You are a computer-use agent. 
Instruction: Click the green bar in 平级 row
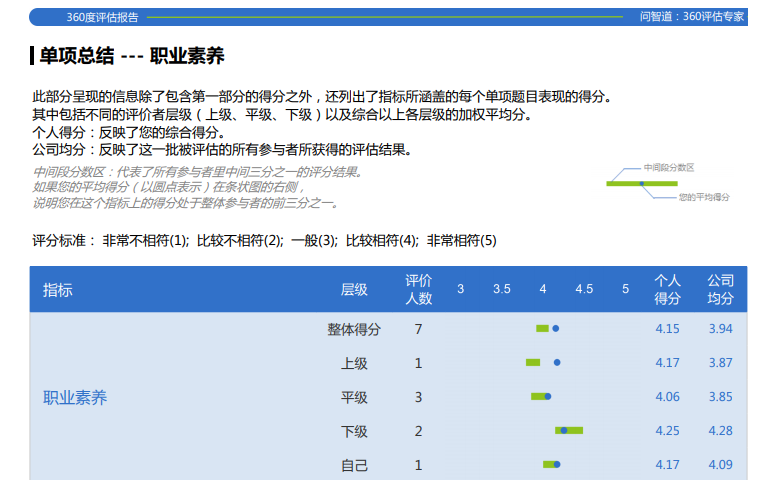pos(537,397)
